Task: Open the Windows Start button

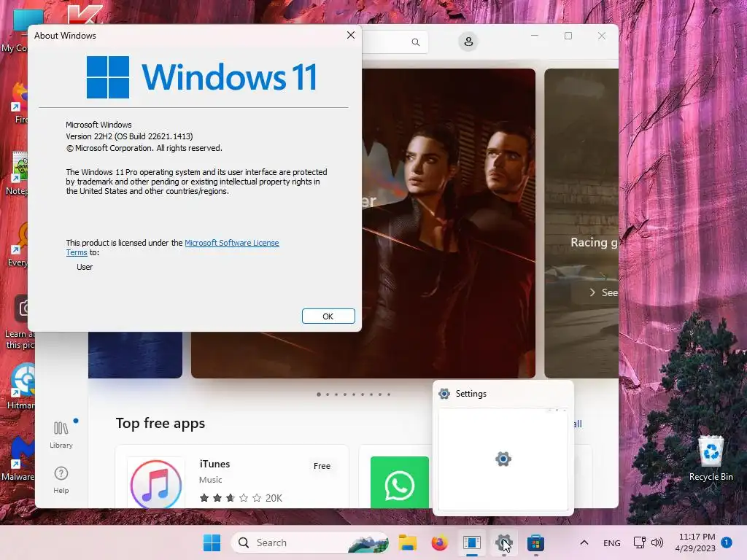Action: click(x=212, y=542)
